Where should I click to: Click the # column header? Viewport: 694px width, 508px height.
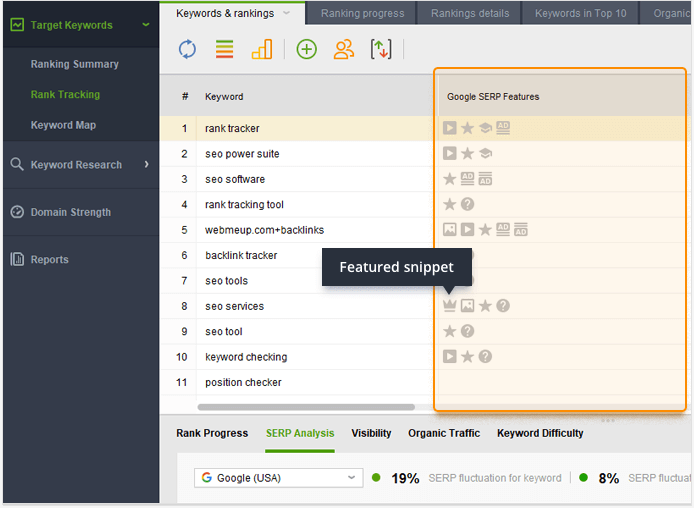[185, 96]
